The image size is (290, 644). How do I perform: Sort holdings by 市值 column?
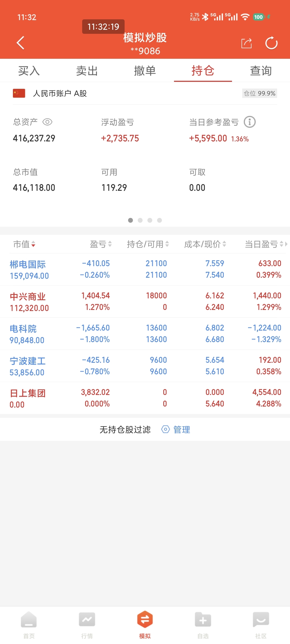24,244
